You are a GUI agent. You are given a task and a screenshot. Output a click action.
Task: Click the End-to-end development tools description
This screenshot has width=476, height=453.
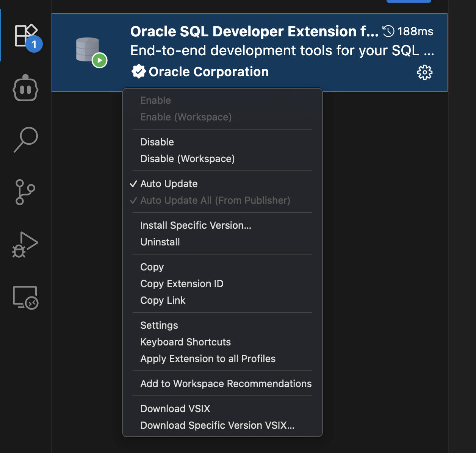pyautogui.click(x=282, y=50)
